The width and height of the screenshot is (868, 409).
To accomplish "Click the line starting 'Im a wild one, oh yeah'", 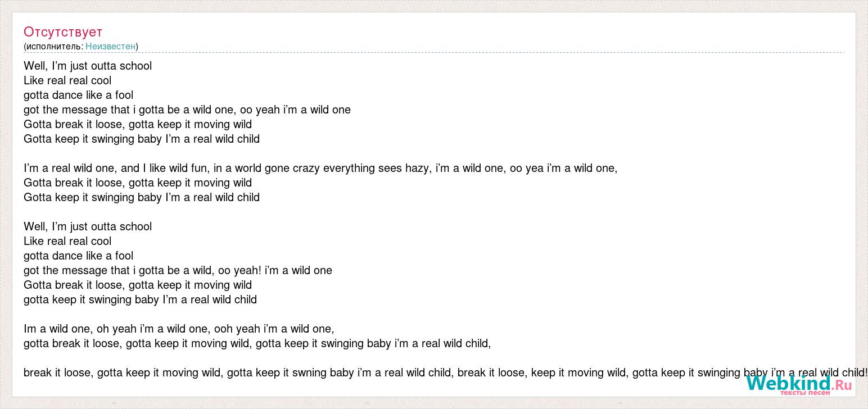I will 179,329.
